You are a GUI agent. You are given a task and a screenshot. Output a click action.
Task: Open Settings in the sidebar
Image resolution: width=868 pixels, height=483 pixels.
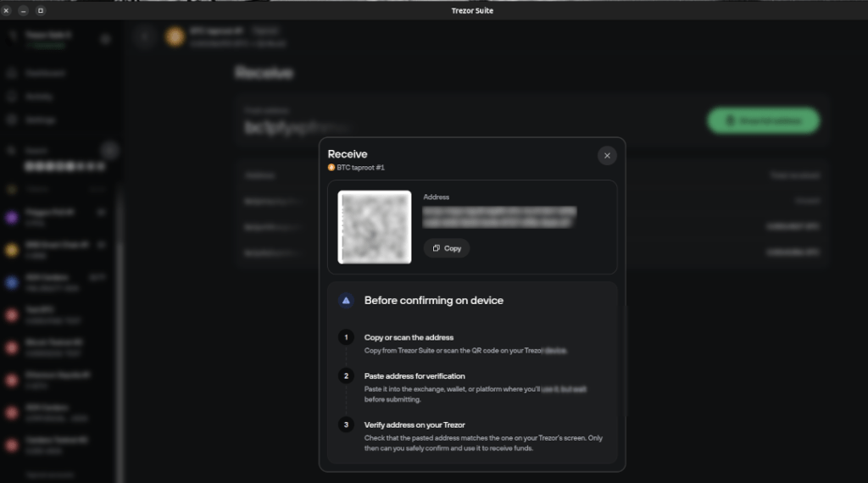[40, 120]
